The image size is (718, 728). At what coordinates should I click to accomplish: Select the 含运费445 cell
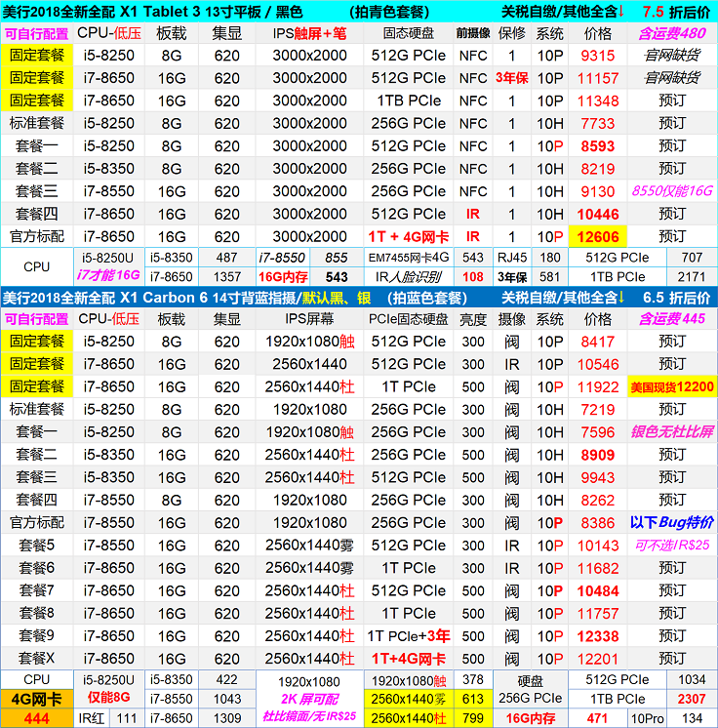[x=671, y=319]
